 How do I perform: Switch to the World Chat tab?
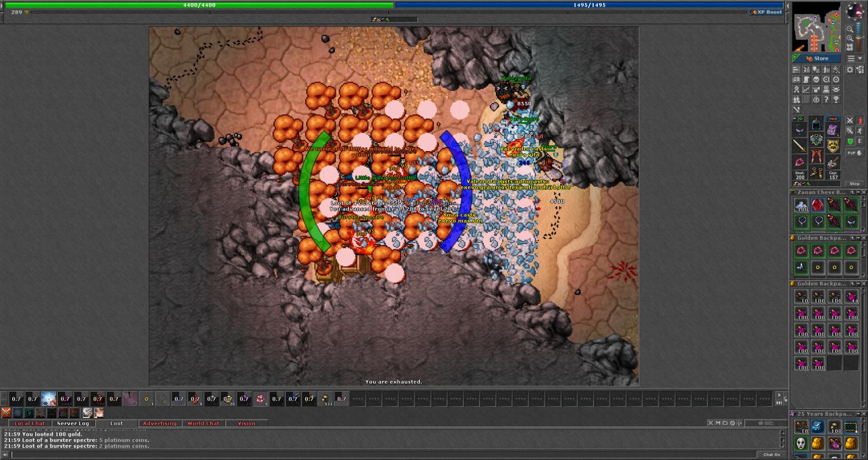203,424
